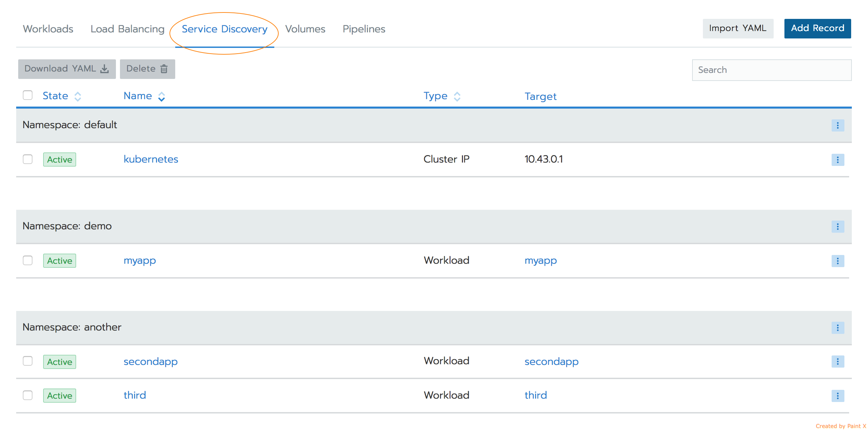Open the kubernetes service name link
Screen dimensions: 868x431
coord(151,159)
